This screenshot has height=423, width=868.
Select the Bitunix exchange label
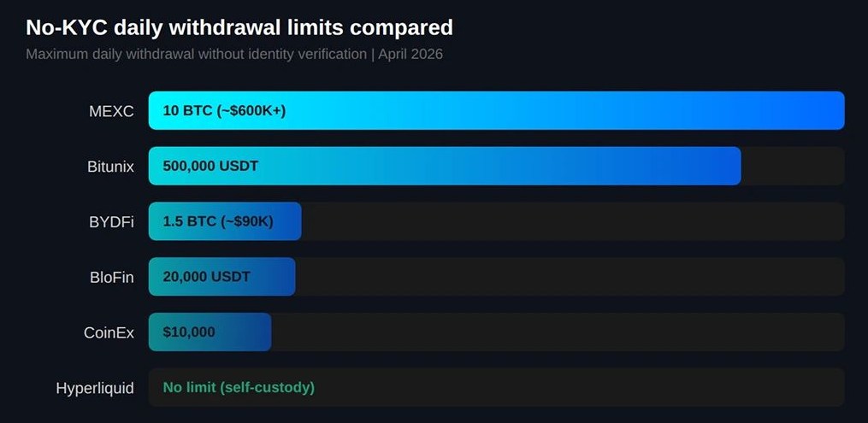click(x=110, y=167)
